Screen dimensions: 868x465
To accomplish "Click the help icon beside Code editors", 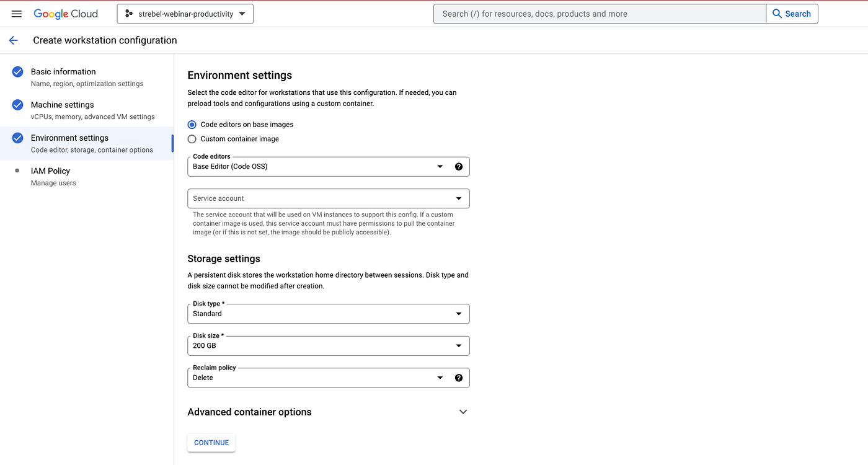I will tap(459, 166).
